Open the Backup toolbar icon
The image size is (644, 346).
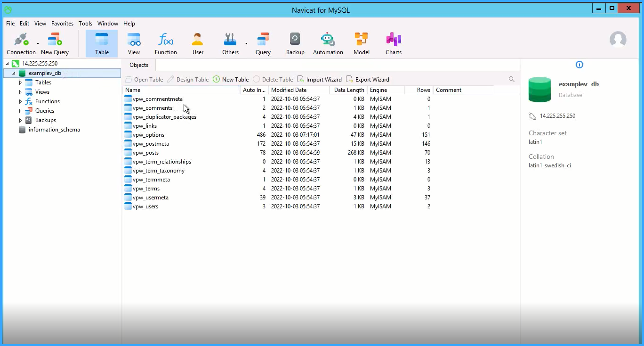[x=295, y=40]
